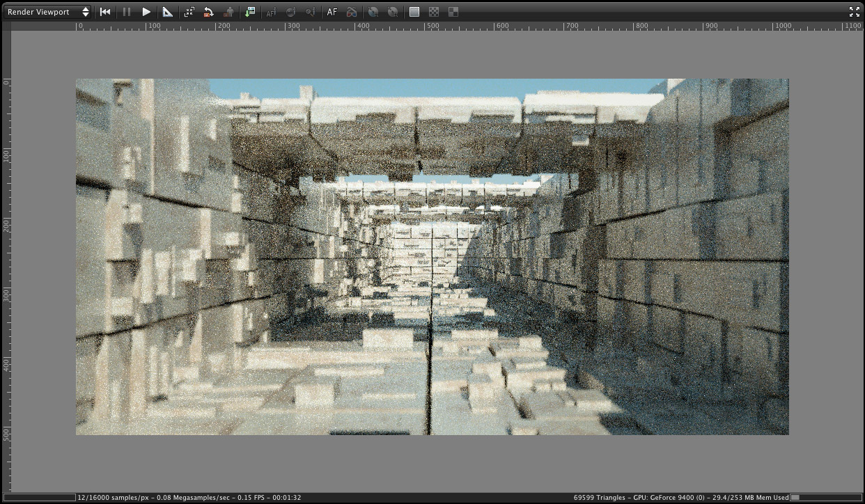Toggle the 3D stereo glasses icon
The height and width of the screenshot is (504, 865).
352,12
